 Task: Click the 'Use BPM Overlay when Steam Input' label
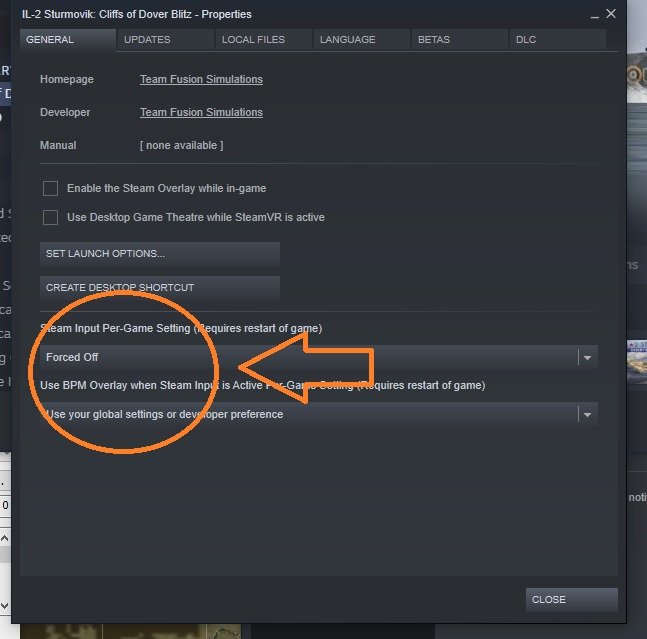click(x=130, y=385)
